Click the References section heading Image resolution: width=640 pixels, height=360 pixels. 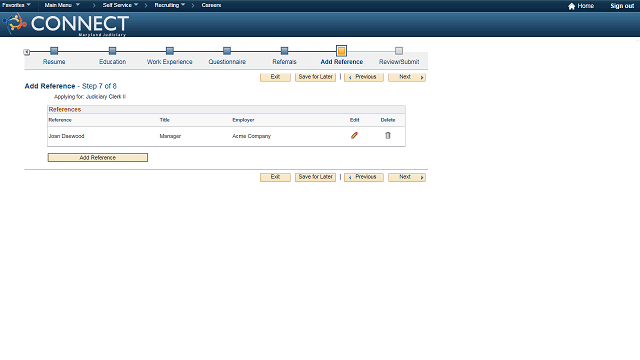click(64, 109)
